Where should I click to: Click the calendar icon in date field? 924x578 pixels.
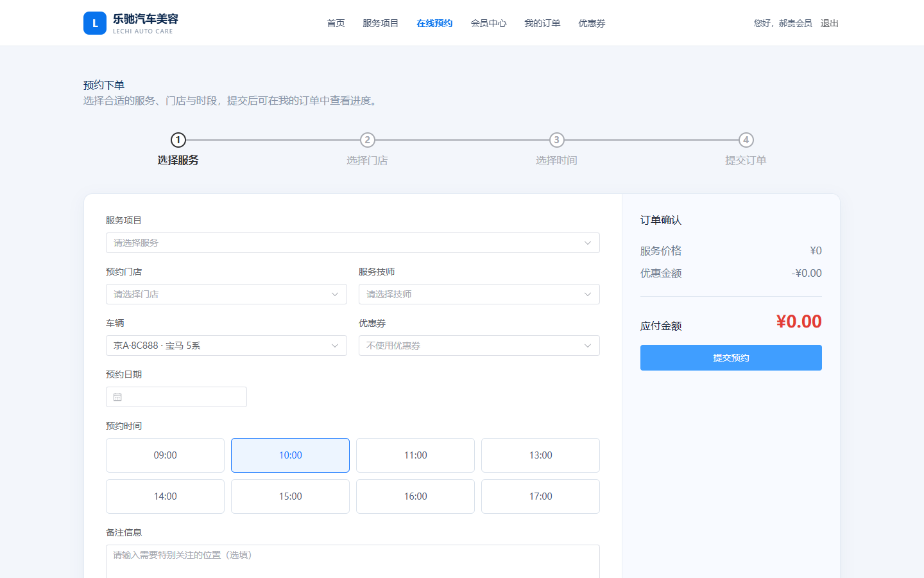click(x=117, y=397)
